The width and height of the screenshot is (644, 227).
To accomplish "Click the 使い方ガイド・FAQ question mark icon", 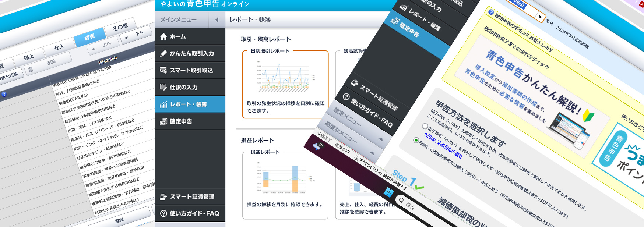I will (163, 213).
